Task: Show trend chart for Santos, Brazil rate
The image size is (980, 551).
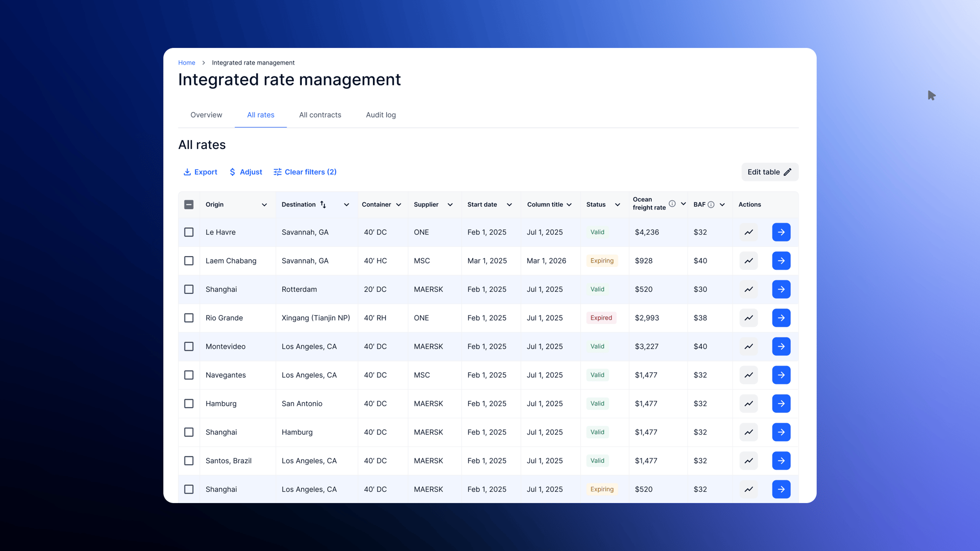Action: (748, 461)
